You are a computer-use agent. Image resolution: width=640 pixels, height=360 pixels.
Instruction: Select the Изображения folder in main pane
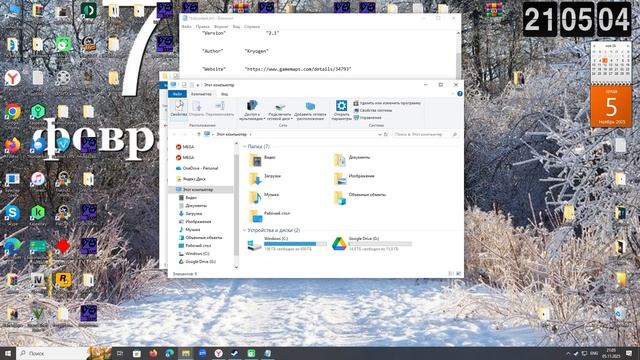[354, 178]
